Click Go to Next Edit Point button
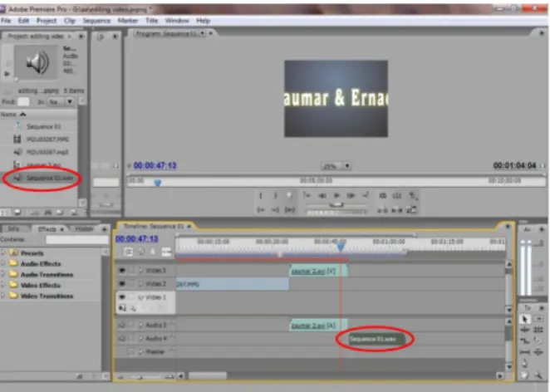550x392 pixels. pos(366,195)
